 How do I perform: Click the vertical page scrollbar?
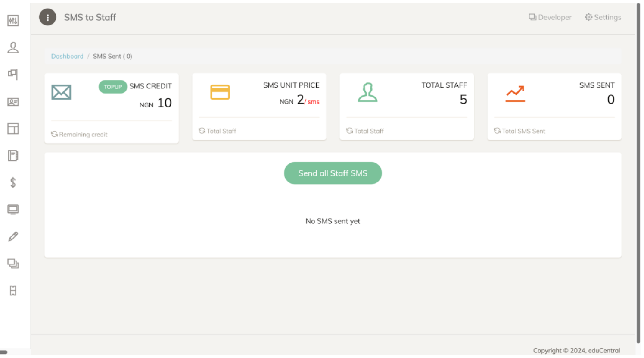[638, 173]
